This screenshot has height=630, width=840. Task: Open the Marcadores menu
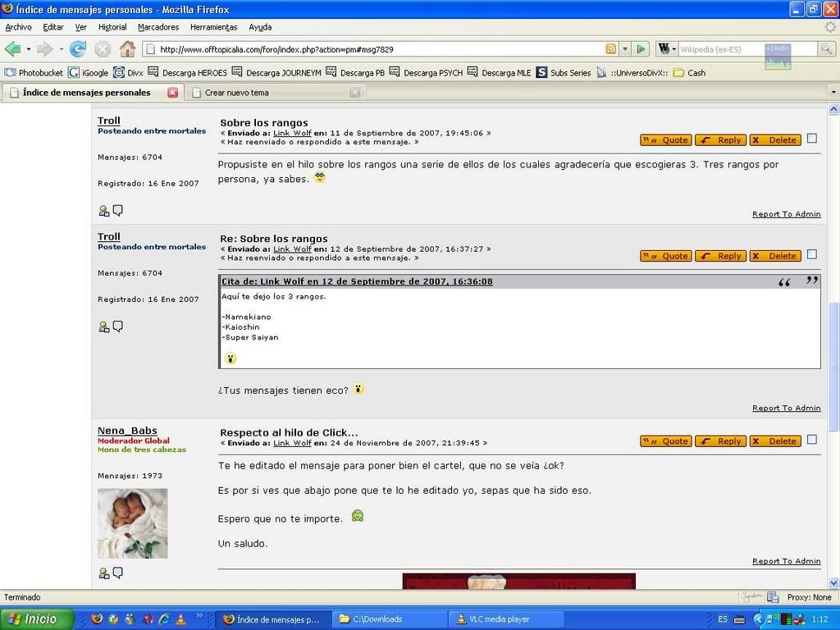(158, 27)
